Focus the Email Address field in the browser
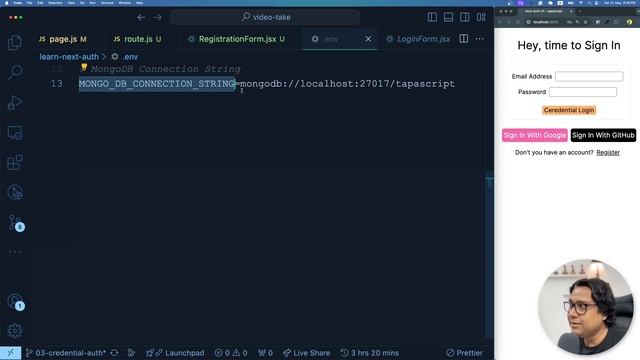The width and height of the screenshot is (640, 360). click(589, 76)
